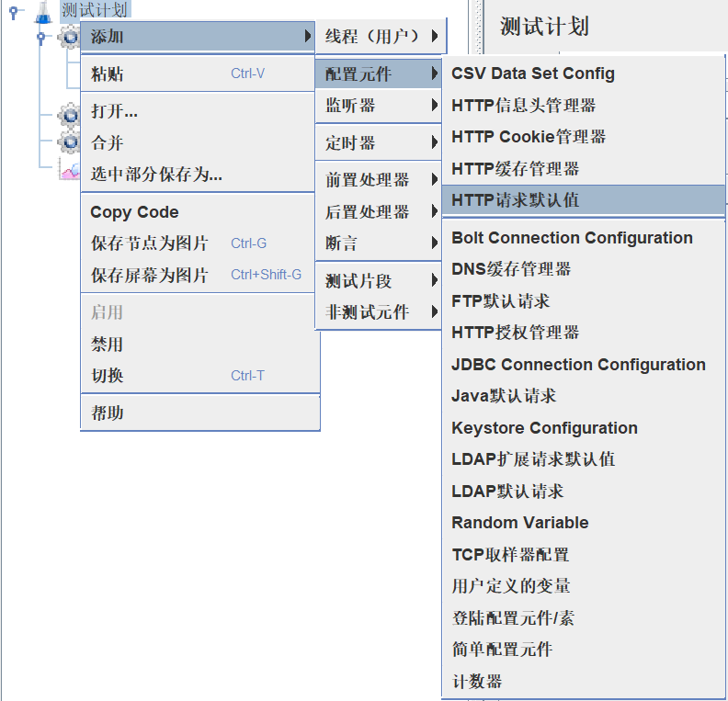Choose 粘贴 from the context menu
Image resolution: width=728 pixels, height=701 pixels.
coord(198,73)
